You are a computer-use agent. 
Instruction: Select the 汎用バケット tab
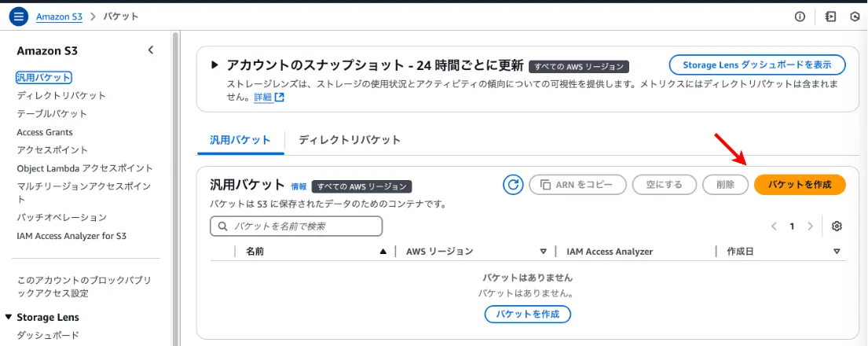[240, 140]
